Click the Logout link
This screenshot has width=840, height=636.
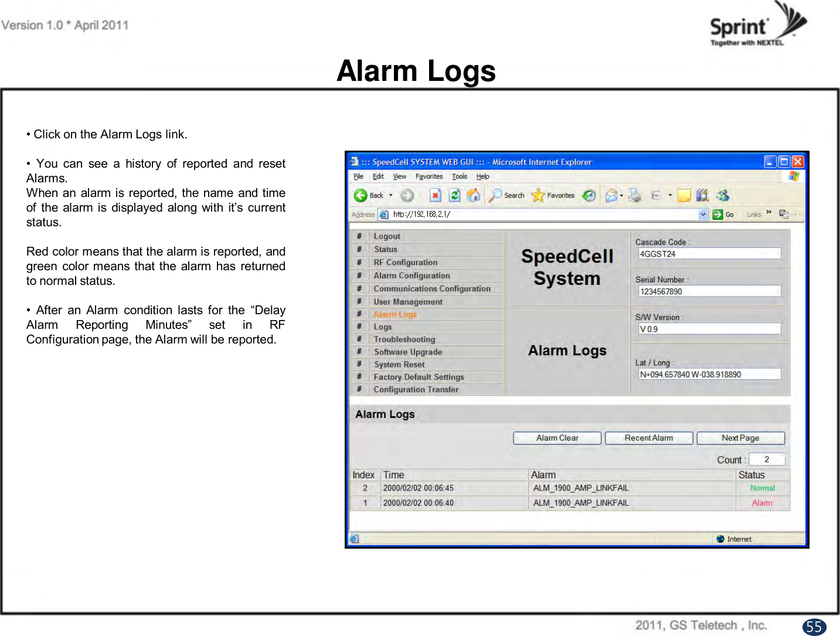[387, 236]
